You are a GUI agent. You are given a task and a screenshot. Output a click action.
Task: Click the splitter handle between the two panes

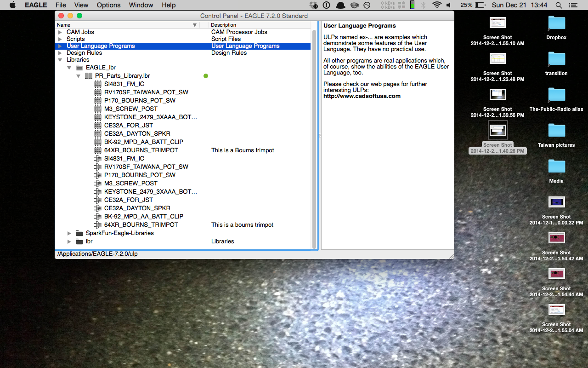coord(319,135)
